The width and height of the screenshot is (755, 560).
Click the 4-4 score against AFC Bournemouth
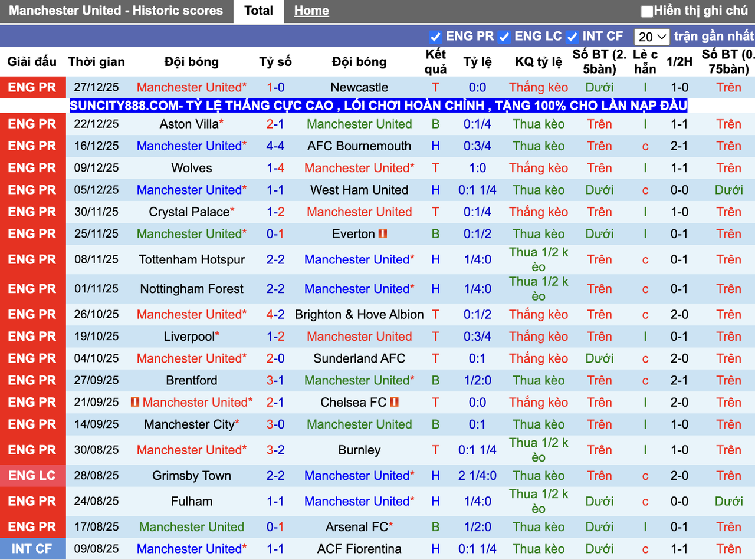pyautogui.click(x=275, y=146)
